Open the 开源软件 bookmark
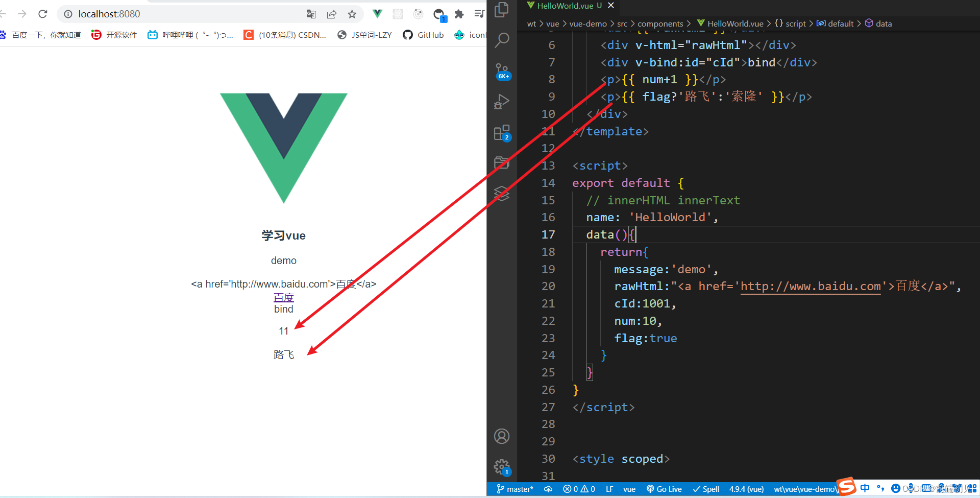 point(114,35)
